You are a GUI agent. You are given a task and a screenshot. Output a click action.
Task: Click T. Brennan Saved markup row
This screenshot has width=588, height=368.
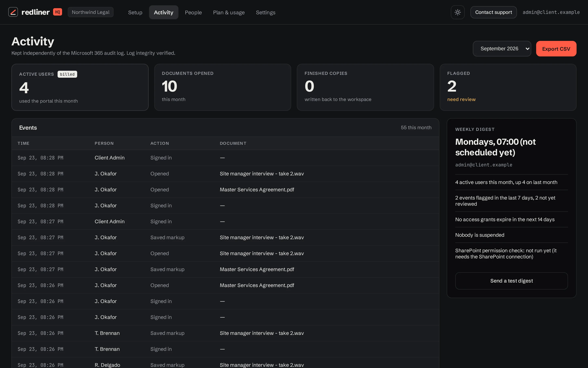(225, 333)
